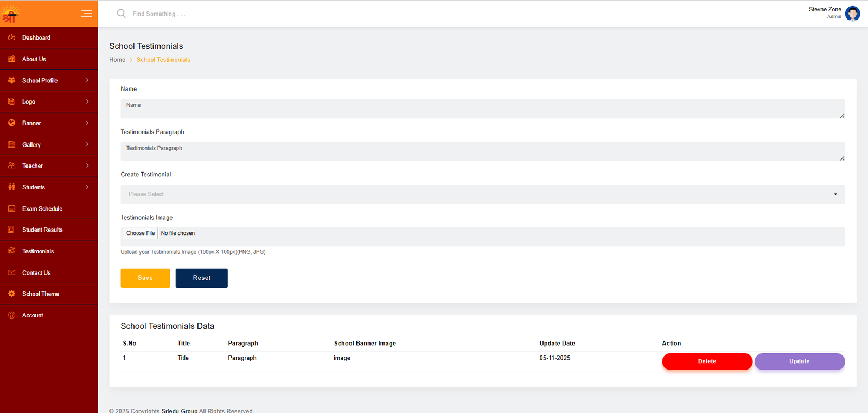The height and width of the screenshot is (413, 868).
Task: Select Student Results menu item
Action: coord(49,230)
